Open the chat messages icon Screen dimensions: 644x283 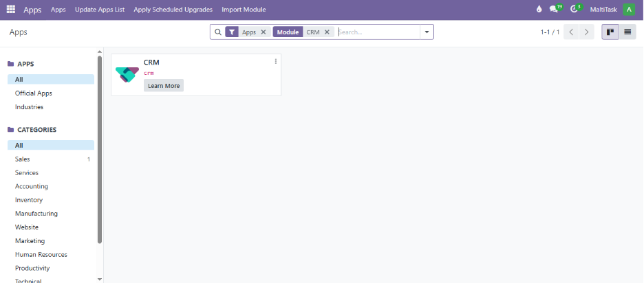pos(554,10)
